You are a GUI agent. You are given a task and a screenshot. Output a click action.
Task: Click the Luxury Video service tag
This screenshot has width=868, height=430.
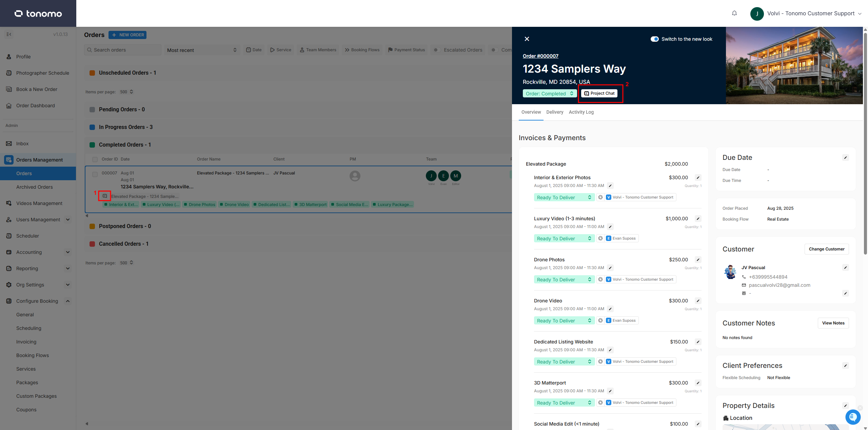[161, 204]
